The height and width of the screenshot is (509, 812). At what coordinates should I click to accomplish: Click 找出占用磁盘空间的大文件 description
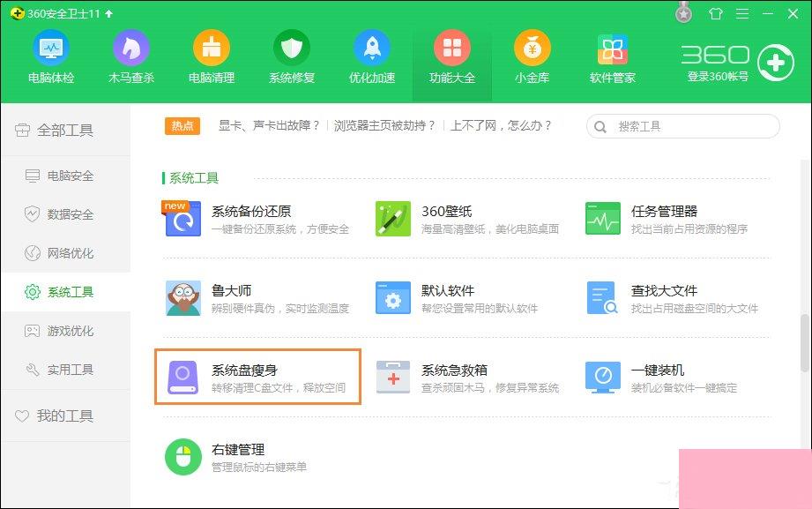(x=695, y=309)
